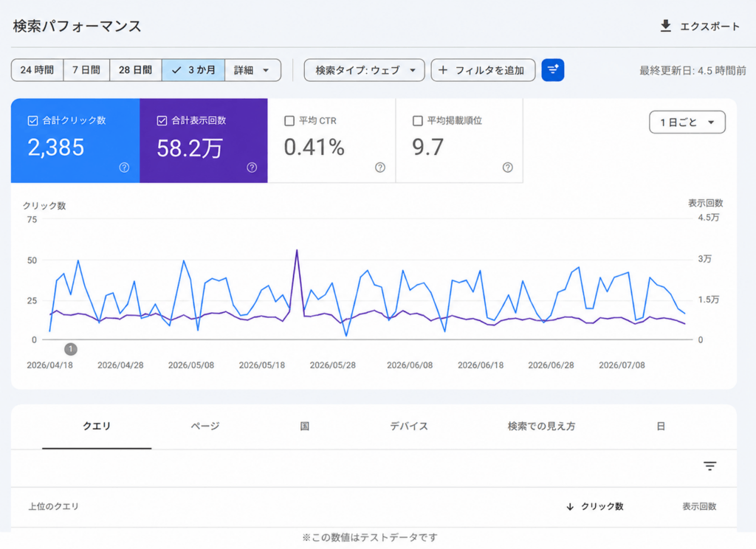The image size is (756, 549).
Task: Select the 28 日間 range button
Action: (136, 70)
